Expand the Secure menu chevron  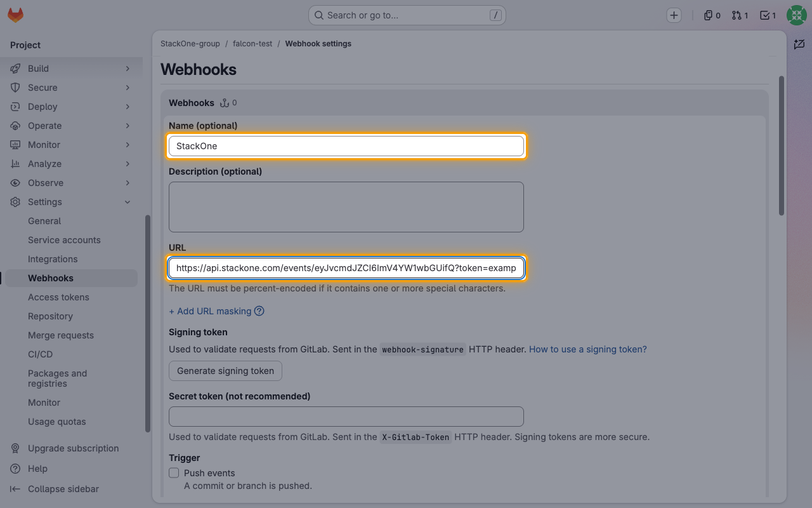[x=128, y=88]
